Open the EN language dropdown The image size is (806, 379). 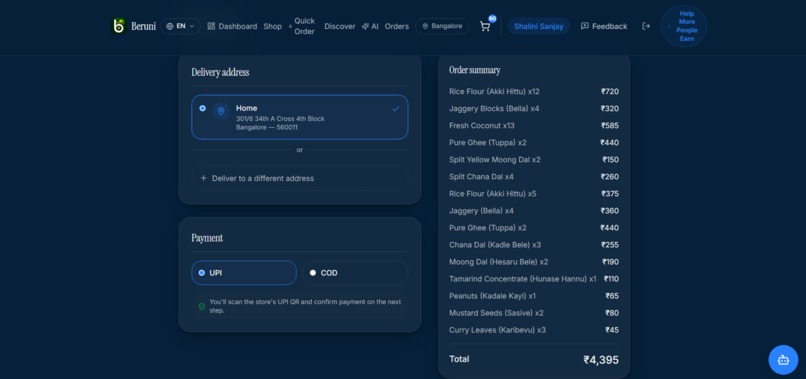tap(180, 26)
